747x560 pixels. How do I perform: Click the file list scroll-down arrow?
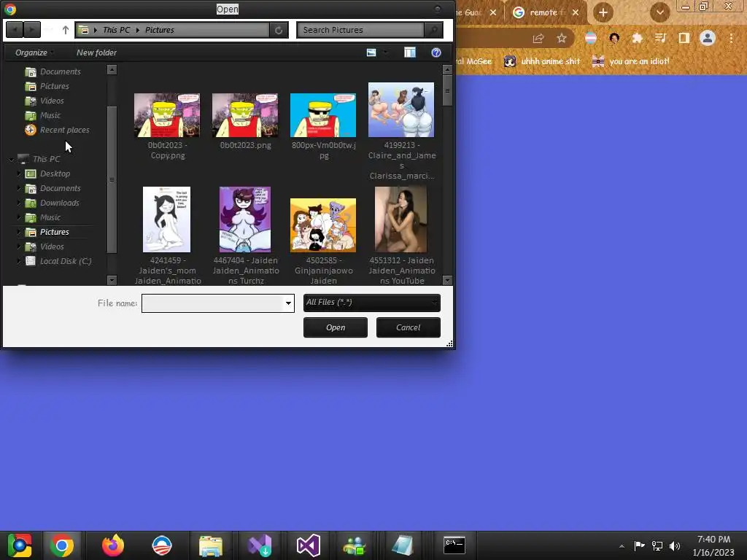[x=447, y=281]
